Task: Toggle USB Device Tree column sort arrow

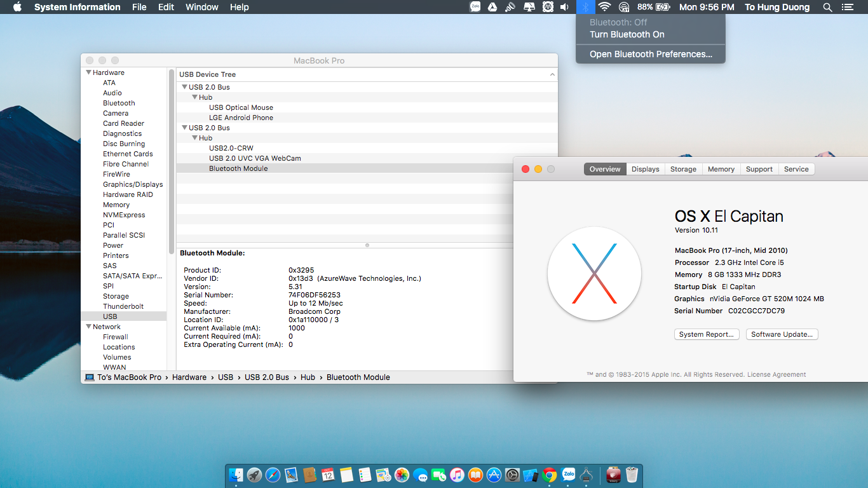Action: click(552, 74)
